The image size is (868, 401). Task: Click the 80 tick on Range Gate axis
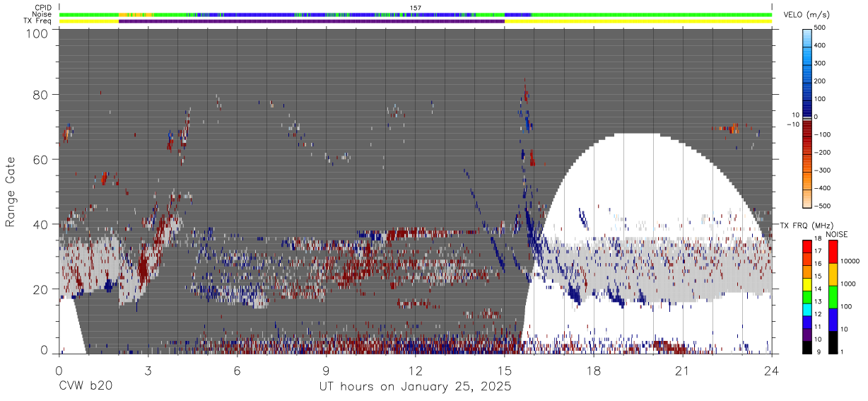[41, 95]
